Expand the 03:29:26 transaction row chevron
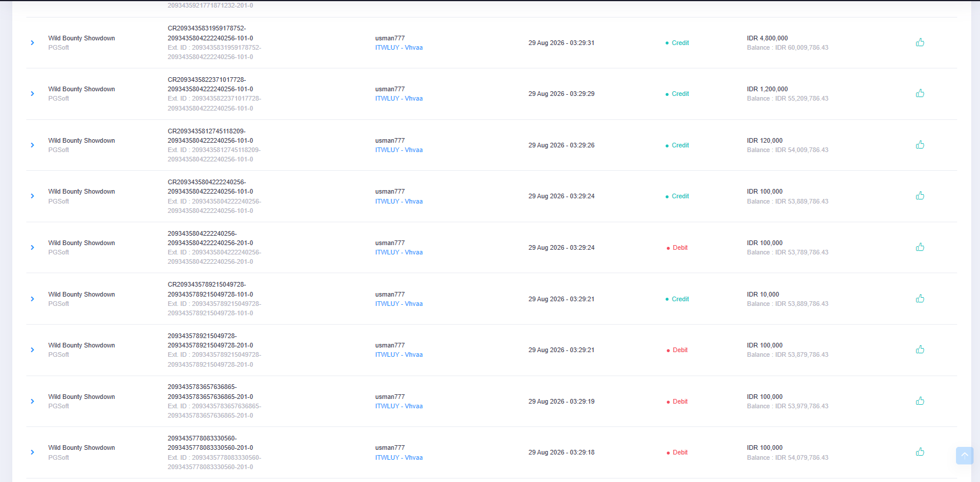This screenshot has height=482, width=980. (32, 145)
